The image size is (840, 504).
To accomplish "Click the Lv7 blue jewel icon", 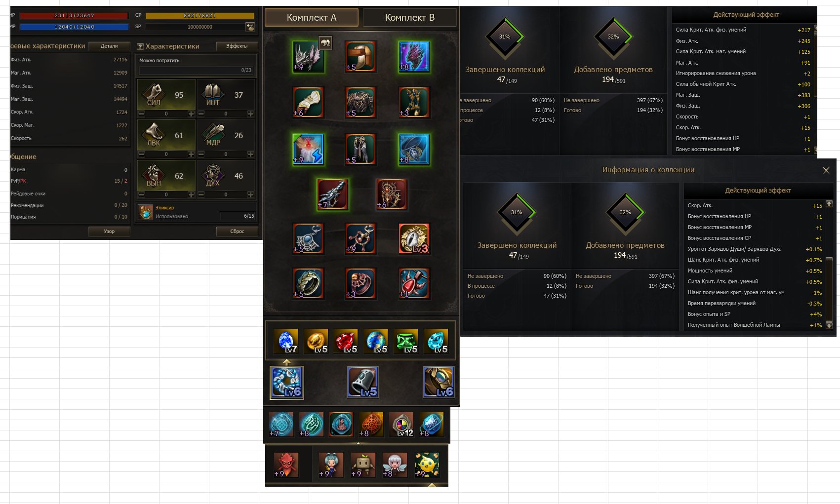I will (286, 341).
